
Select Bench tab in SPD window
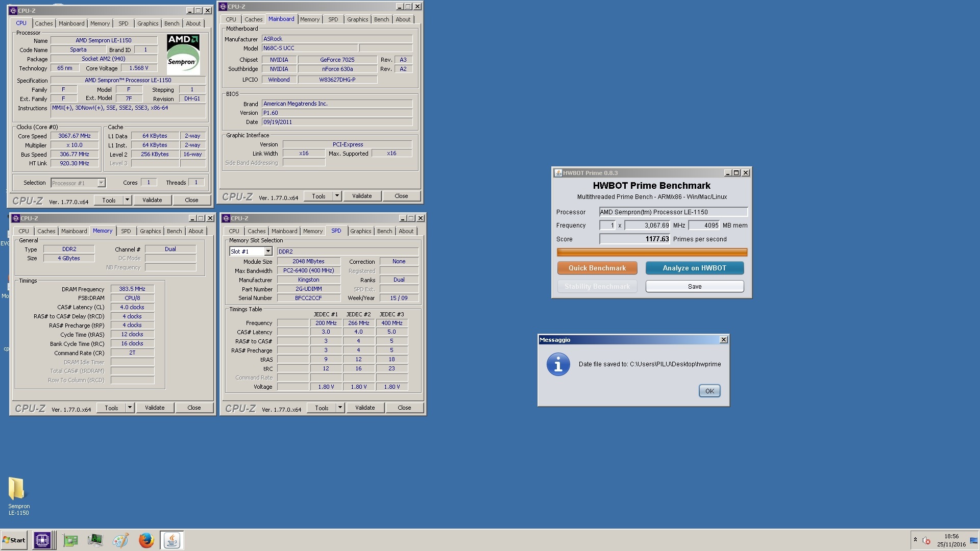tap(385, 231)
